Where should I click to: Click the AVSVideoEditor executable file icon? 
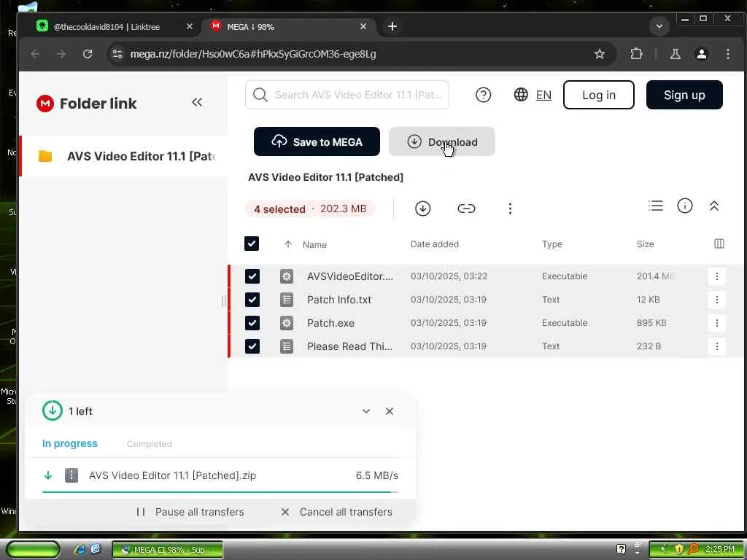pyautogui.click(x=286, y=276)
